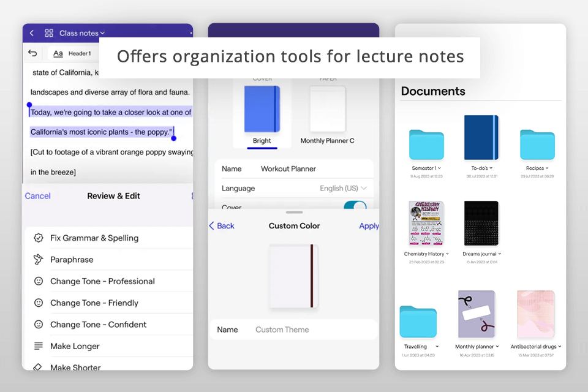Image resolution: width=588 pixels, height=392 pixels.
Task: Open the Travelling folder
Action: [x=418, y=322]
